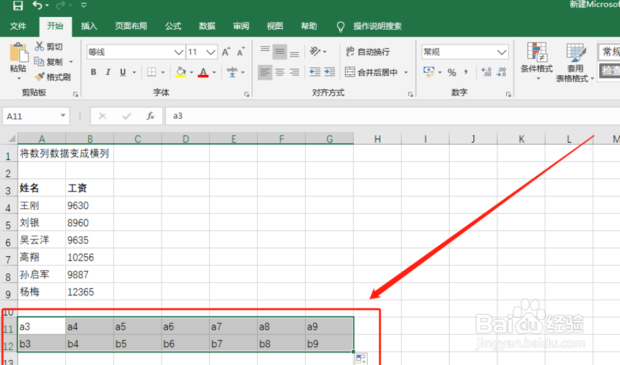
Task: Switch to the 视图 ribbon tab
Action: [x=275, y=26]
